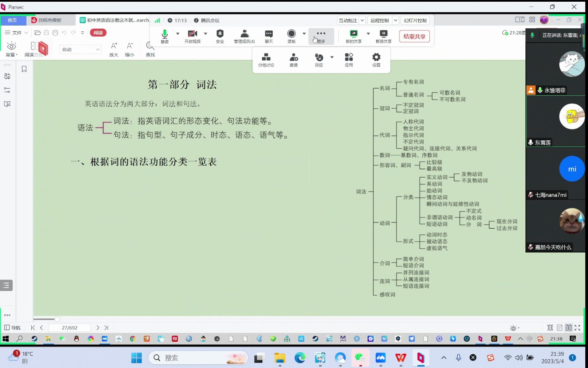Viewport: 588px width, 368px height.
Task: Click the 27/692 page number field
Action: click(70, 328)
